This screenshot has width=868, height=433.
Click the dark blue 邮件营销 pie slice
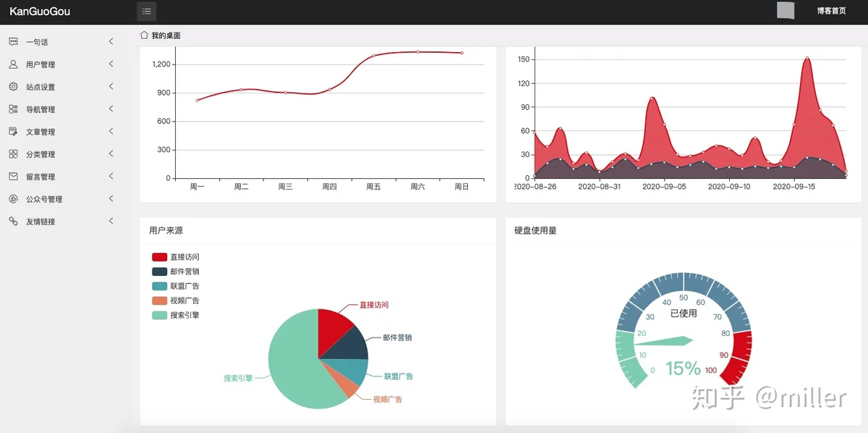click(352, 347)
